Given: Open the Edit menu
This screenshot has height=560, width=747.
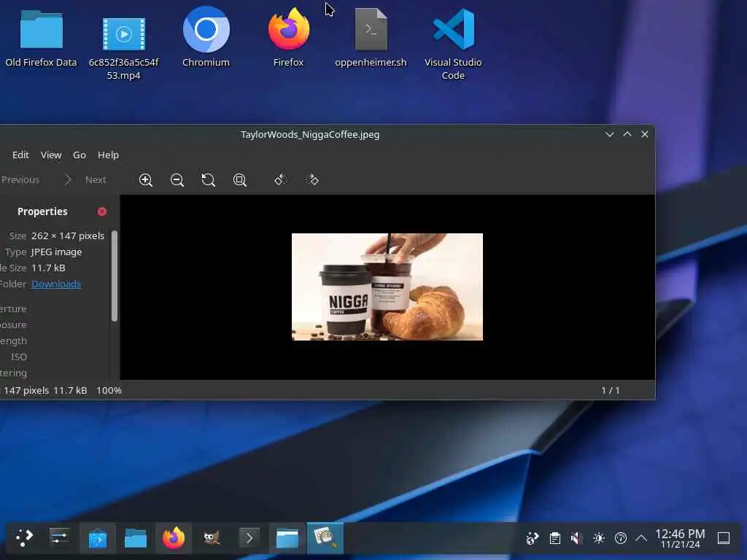Looking at the screenshot, I should coord(20,155).
